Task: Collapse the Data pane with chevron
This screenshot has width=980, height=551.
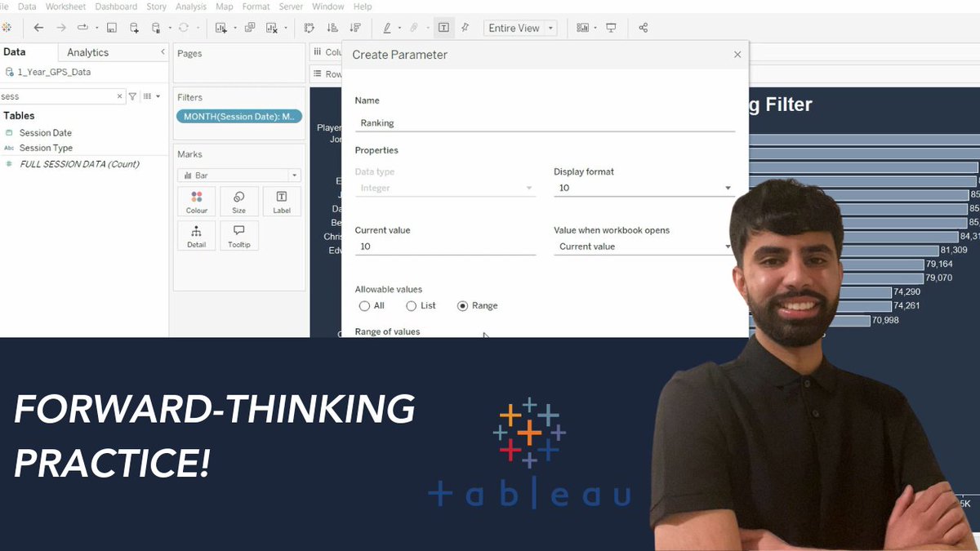Action: (x=163, y=52)
